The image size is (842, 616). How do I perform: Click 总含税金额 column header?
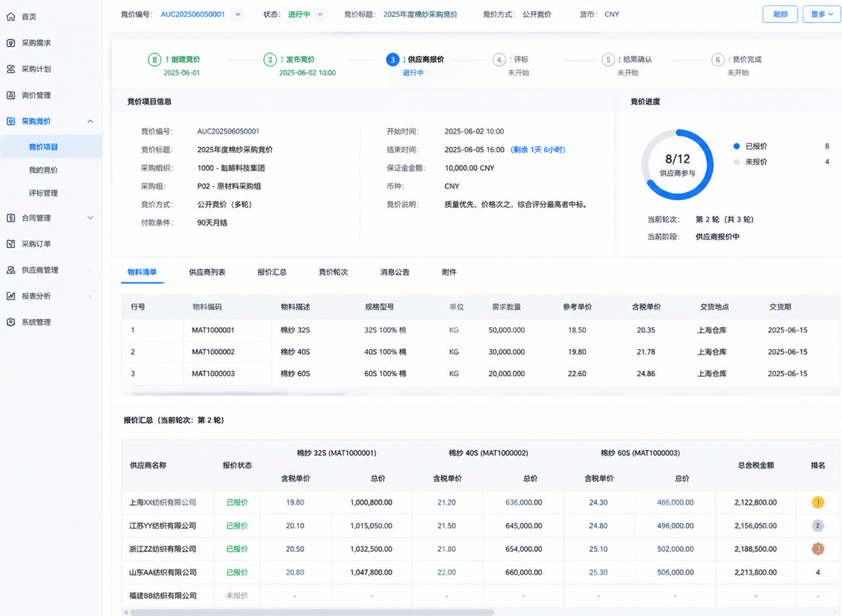(x=755, y=465)
